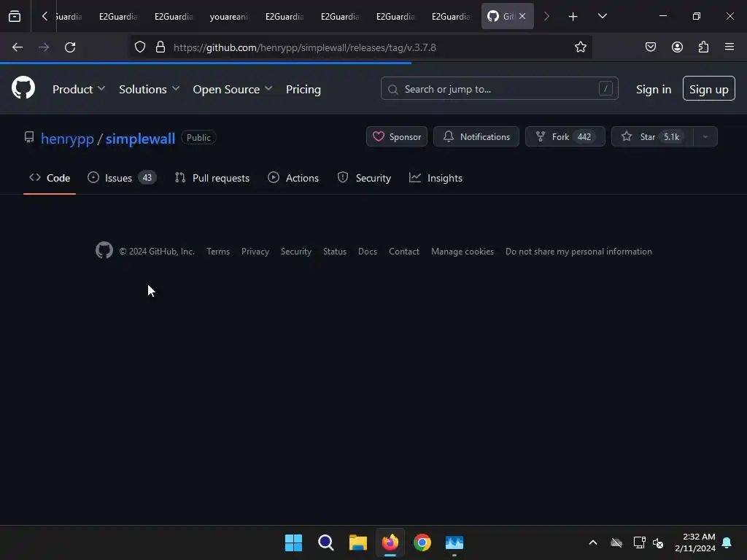The width and height of the screenshot is (747, 560).
Task: Switch to the Code tab
Action: point(50,178)
